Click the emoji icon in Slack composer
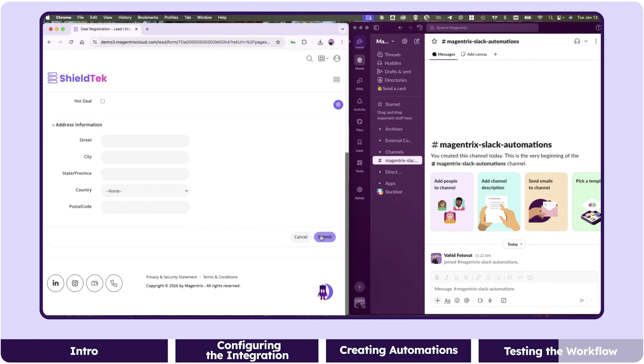Image resolution: width=644 pixels, height=364 pixels. coord(457,301)
